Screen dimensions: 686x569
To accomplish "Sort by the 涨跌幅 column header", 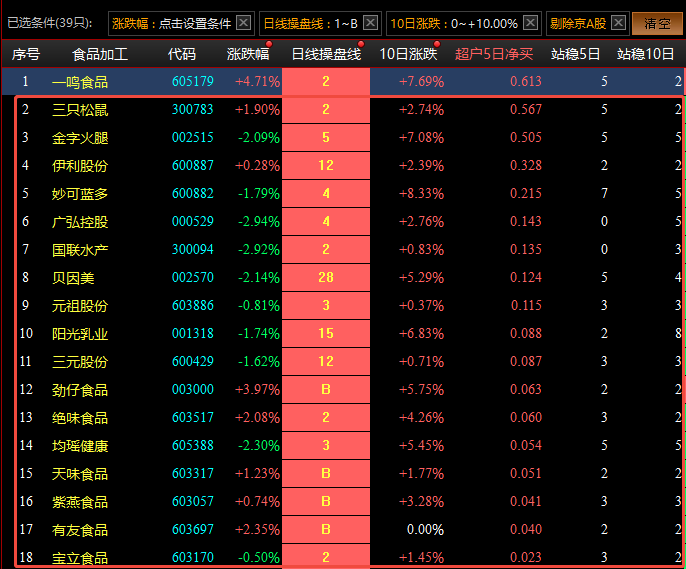I will [248, 54].
